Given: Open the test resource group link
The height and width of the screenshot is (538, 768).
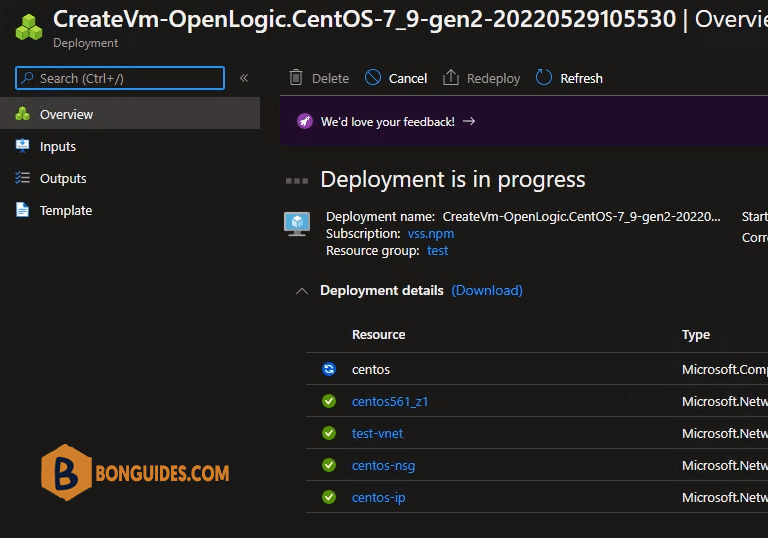Looking at the screenshot, I should [437, 251].
